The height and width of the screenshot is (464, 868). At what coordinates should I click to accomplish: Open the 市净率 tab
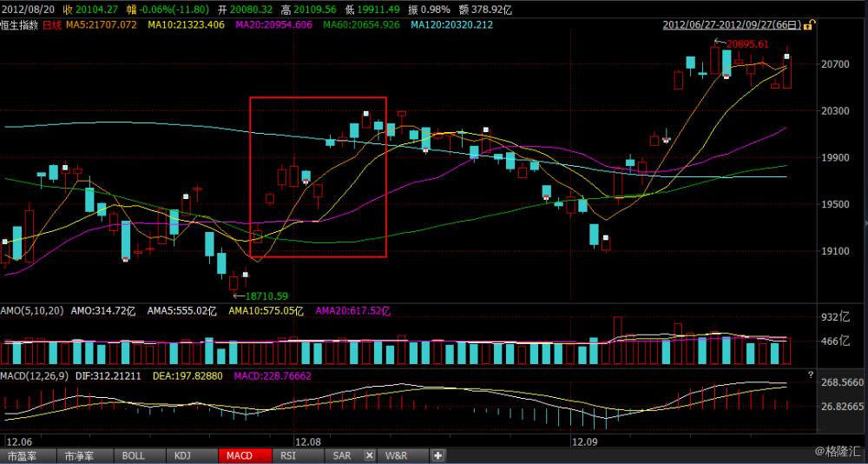[x=77, y=455]
